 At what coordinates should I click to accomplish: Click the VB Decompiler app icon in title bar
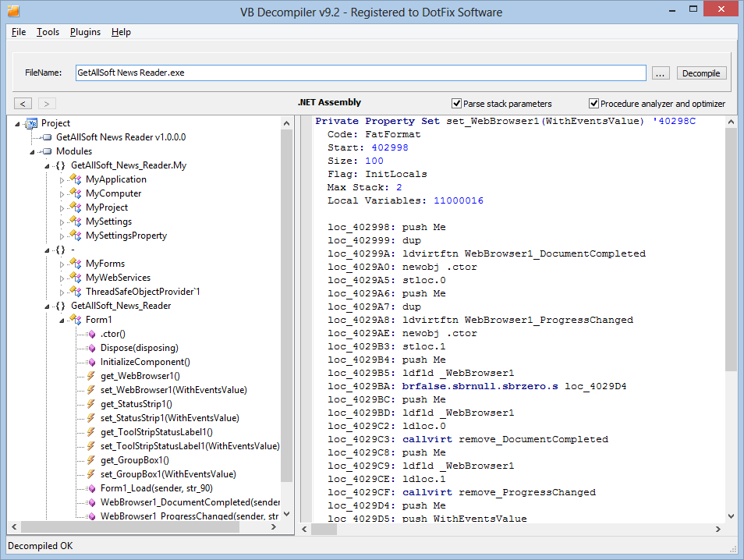(x=13, y=11)
